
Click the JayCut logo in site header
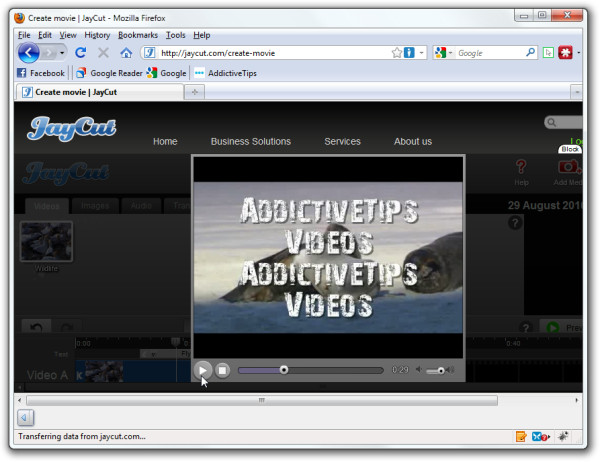[72, 128]
